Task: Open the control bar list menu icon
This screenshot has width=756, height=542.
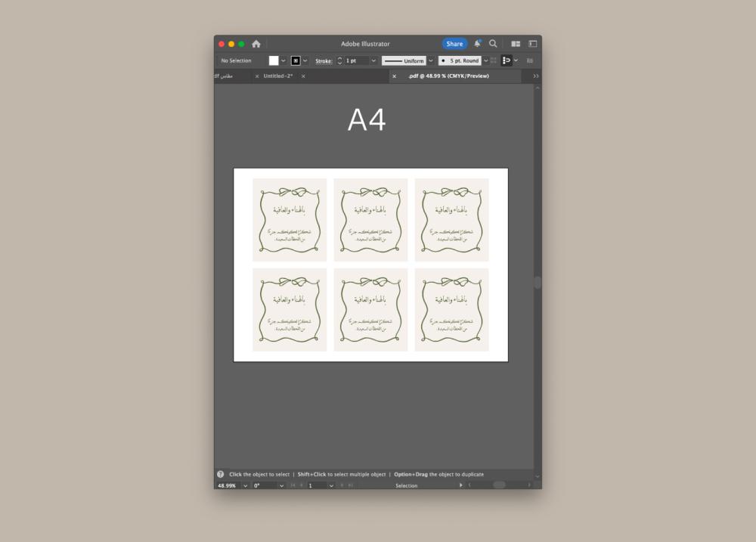Action: tap(530, 60)
